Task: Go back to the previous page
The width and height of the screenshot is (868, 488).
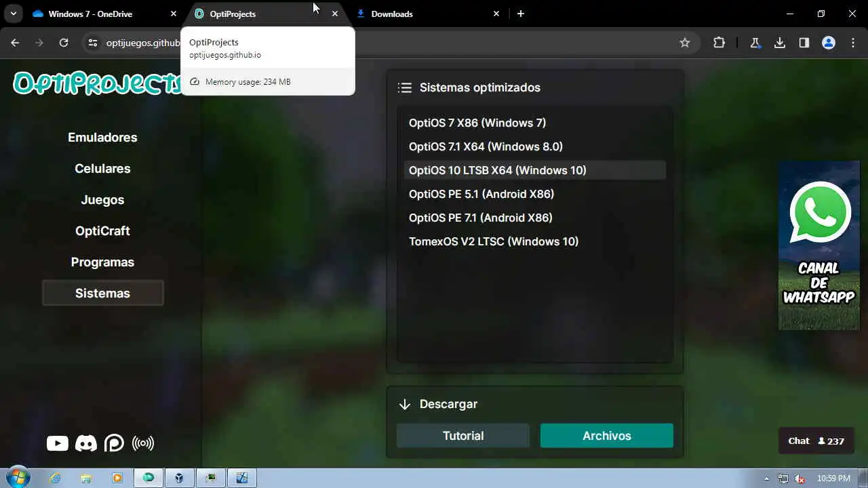Action: pyautogui.click(x=15, y=43)
